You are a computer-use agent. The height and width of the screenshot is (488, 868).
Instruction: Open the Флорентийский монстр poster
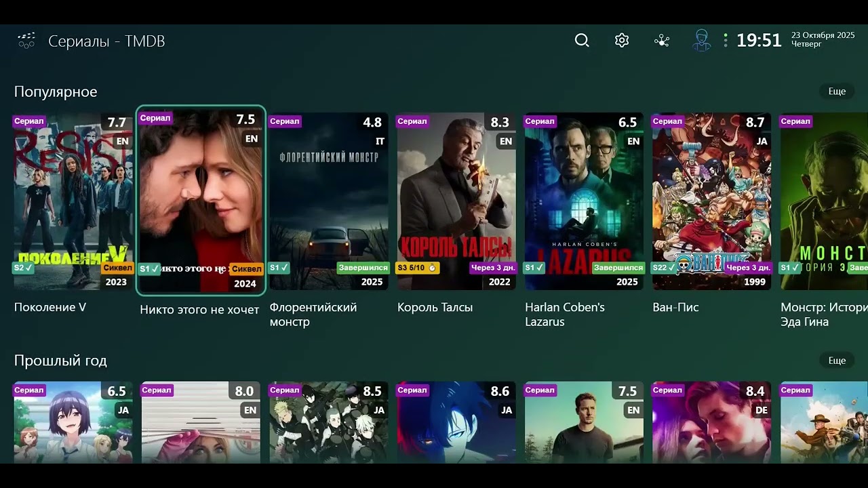pos(329,201)
